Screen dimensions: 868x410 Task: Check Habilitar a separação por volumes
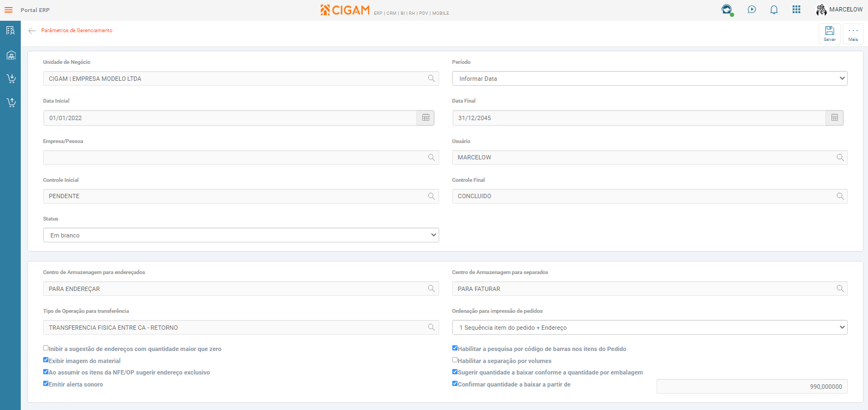coord(455,360)
